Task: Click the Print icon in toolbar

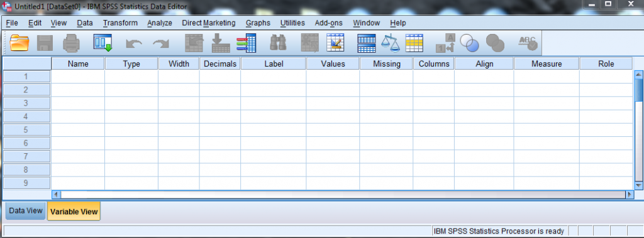Action: 72,43
